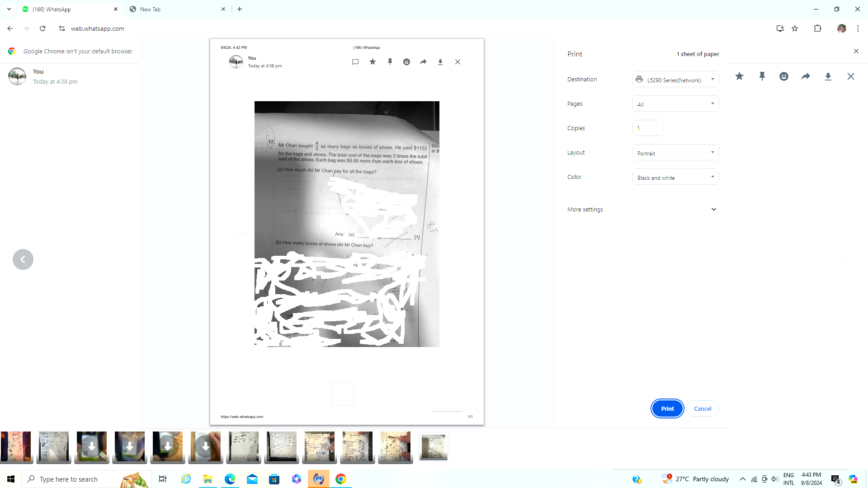Select the first thumbnail in the media strip
Viewport: 868px width, 488px height.
click(16, 447)
